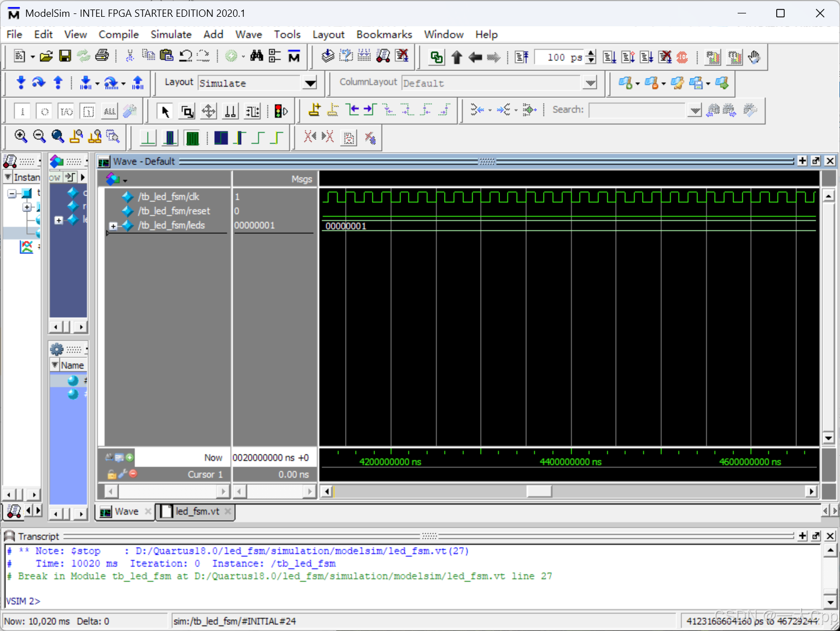This screenshot has width=840, height=631.
Task: Open the File menu
Action: click(x=15, y=34)
